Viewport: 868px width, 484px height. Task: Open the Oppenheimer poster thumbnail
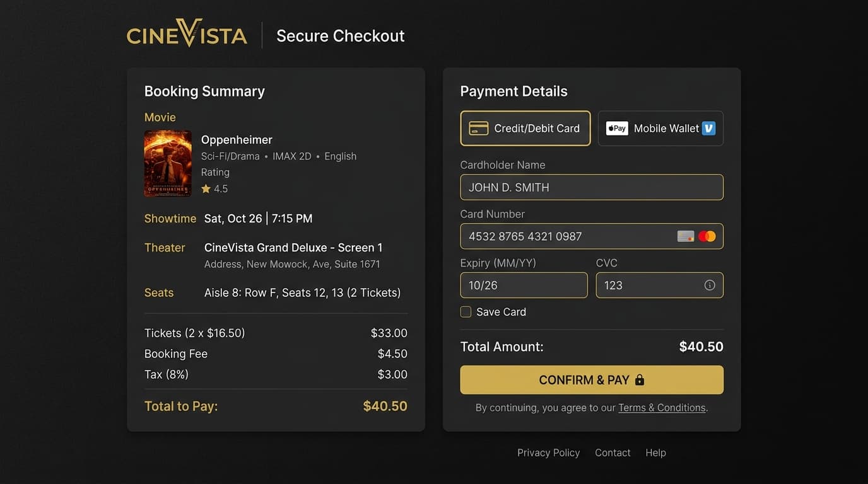click(x=168, y=163)
